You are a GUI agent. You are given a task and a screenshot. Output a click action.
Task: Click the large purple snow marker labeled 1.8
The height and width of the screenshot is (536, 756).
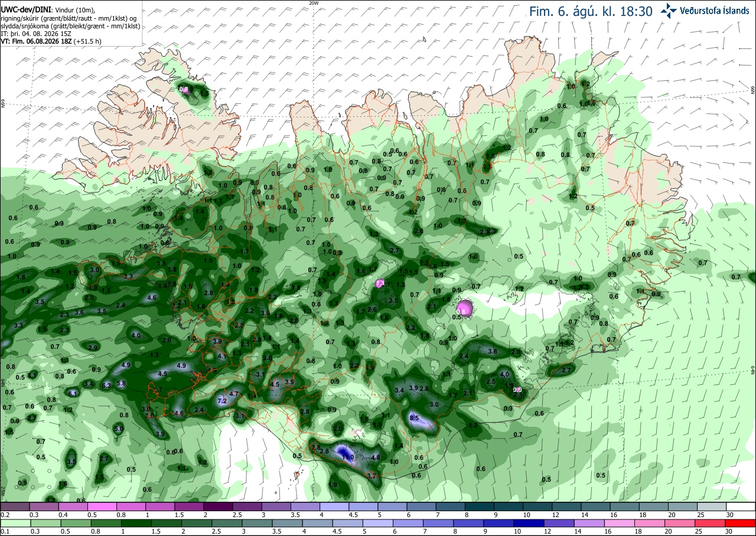coord(464,308)
